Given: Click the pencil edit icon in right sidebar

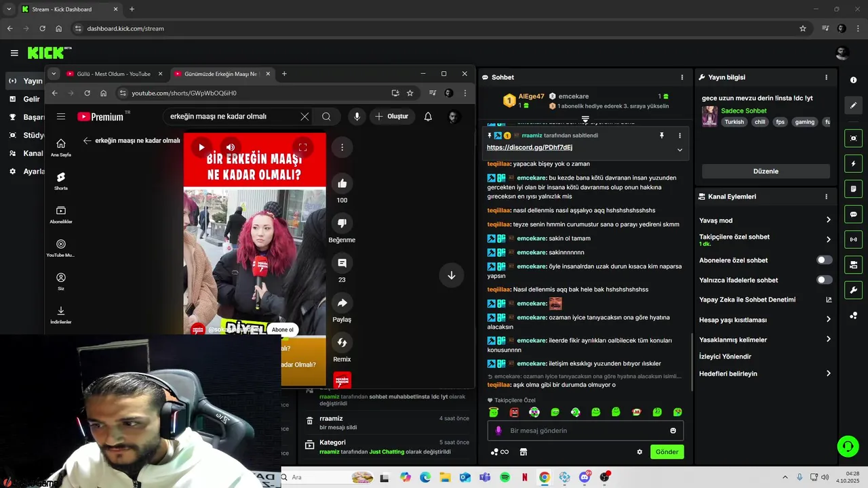Looking at the screenshot, I should coord(853,105).
